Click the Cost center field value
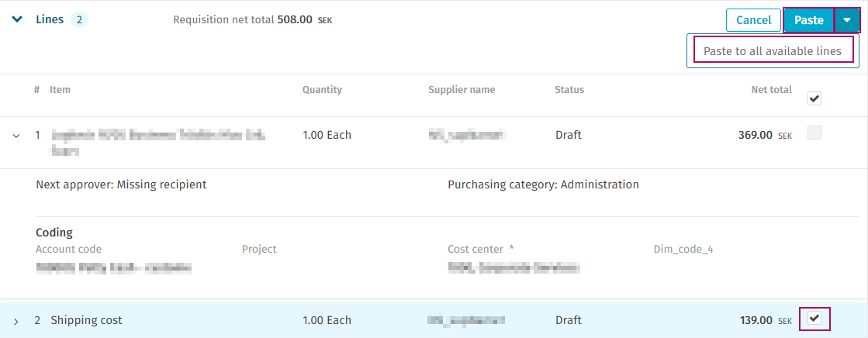This screenshot has width=868, height=338. 514,267
